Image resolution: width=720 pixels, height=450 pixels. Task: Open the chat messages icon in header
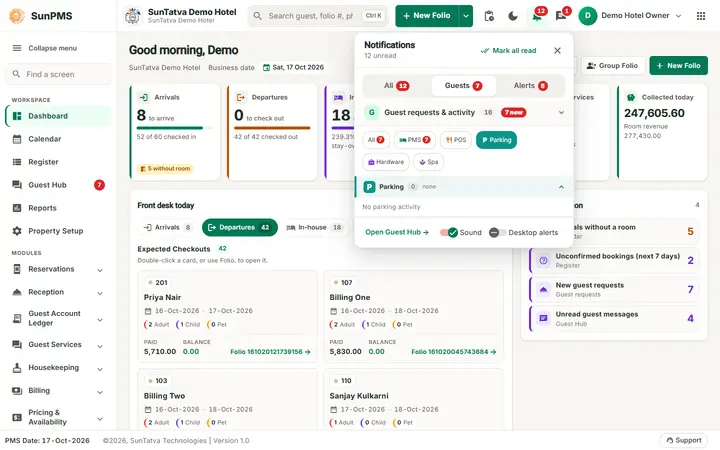coord(560,17)
